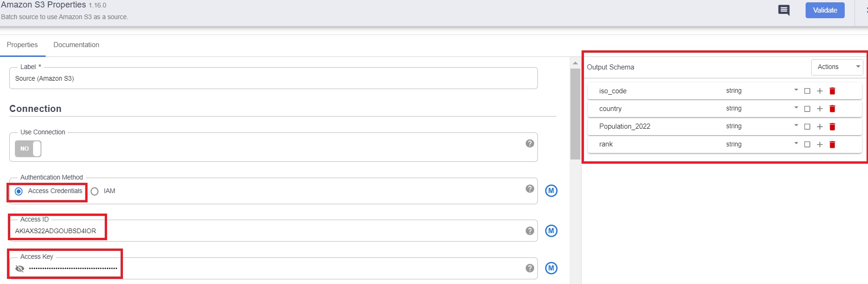Check the nullable checkbox for Population_2022
868x284 pixels.
[x=807, y=126]
